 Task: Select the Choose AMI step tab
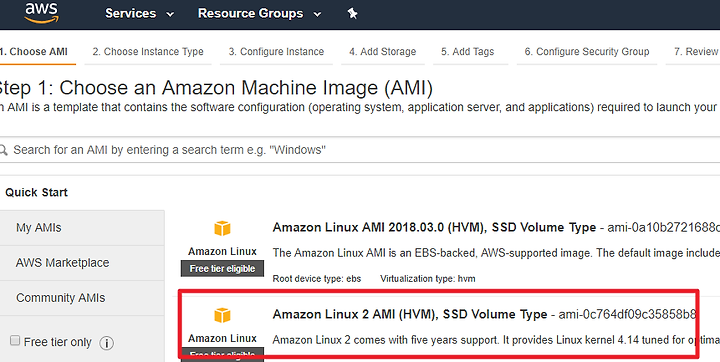pyautogui.click(x=34, y=52)
